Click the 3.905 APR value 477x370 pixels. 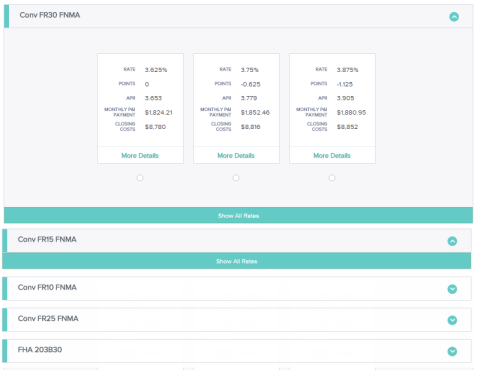click(x=345, y=98)
